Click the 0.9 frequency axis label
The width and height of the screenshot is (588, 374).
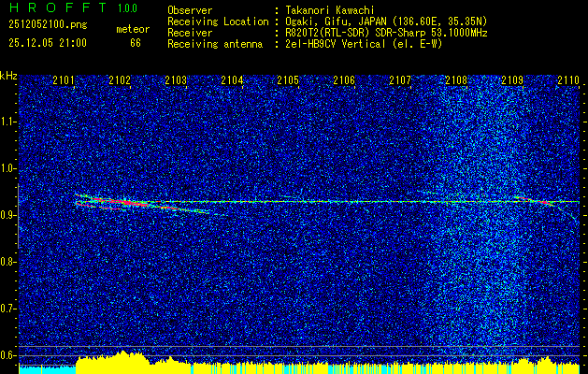coord(8,215)
